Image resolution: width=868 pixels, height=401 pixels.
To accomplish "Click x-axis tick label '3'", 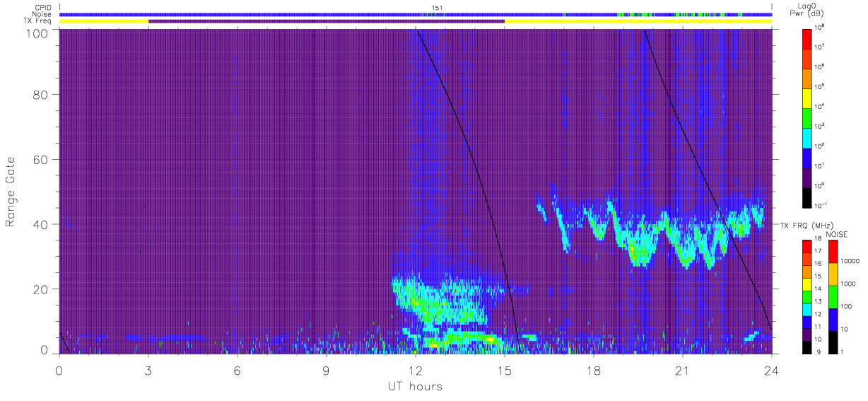I will [148, 370].
